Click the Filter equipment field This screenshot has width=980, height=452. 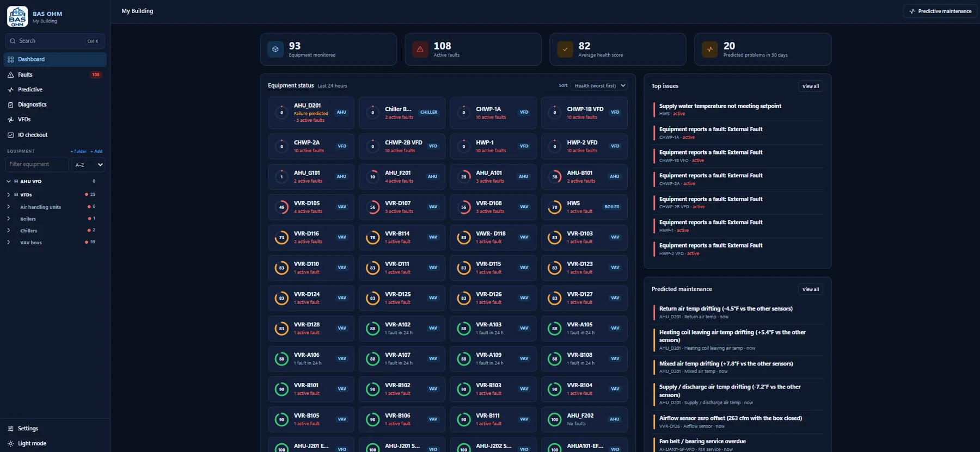click(37, 164)
